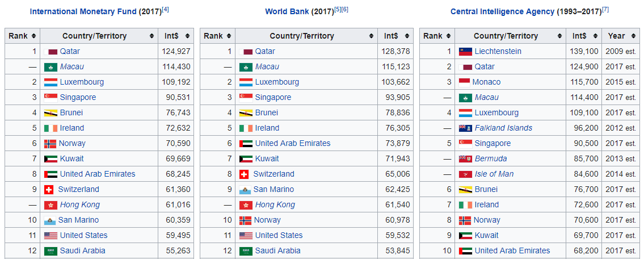644x259 pixels.
Task: Select the '2012 est.' year cell
Action: (621, 128)
